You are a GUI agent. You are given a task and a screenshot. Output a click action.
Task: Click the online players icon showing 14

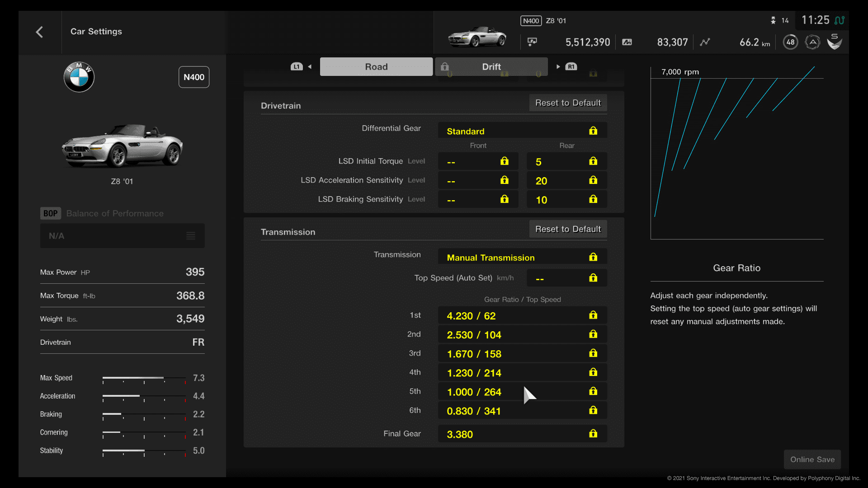point(773,21)
